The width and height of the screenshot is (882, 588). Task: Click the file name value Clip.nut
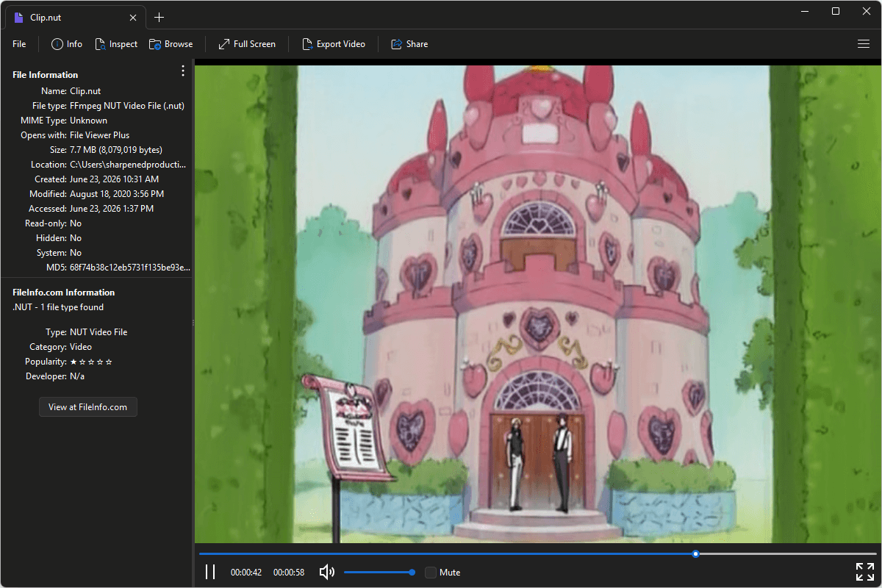coord(85,91)
